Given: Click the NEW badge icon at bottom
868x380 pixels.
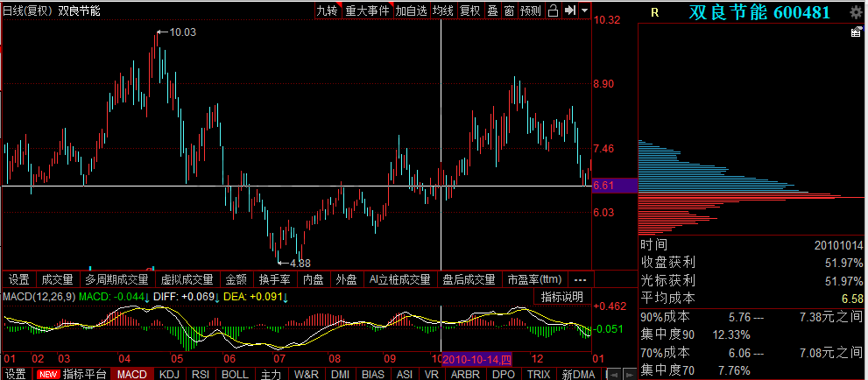Looking at the screenshot, I should coord(47,374).
